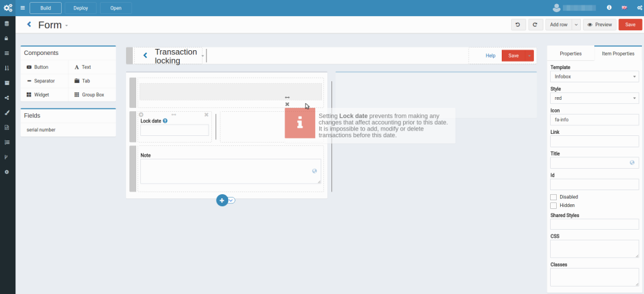Open the Add row dropdown arrow
This screenshot has height=294, width=644.
pyautogui.click(x=576, y=25)
